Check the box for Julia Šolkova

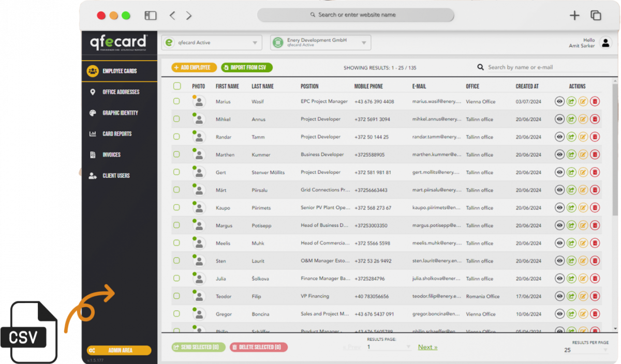(x=176, y=278)
